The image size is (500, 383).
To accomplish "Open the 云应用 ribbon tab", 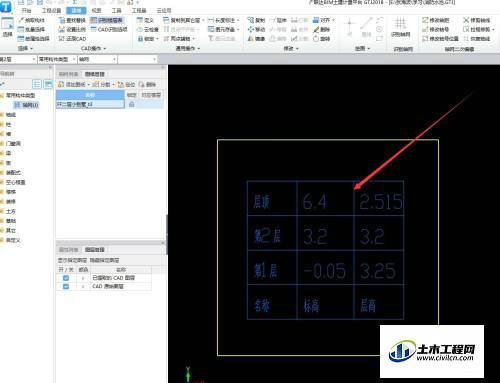I will pyautogui.click(x=164, y=11).
